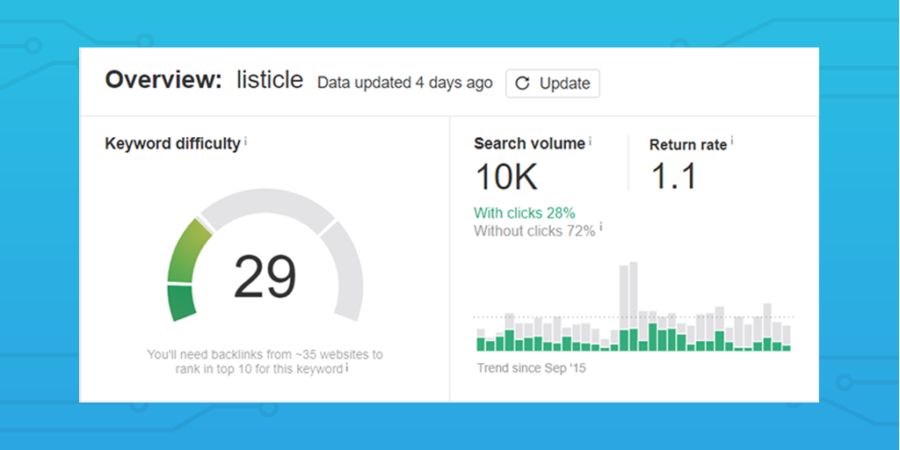Open the Search volume info icon
The image size is (900, 450).
pyautogui.click(x=590, y=141)
